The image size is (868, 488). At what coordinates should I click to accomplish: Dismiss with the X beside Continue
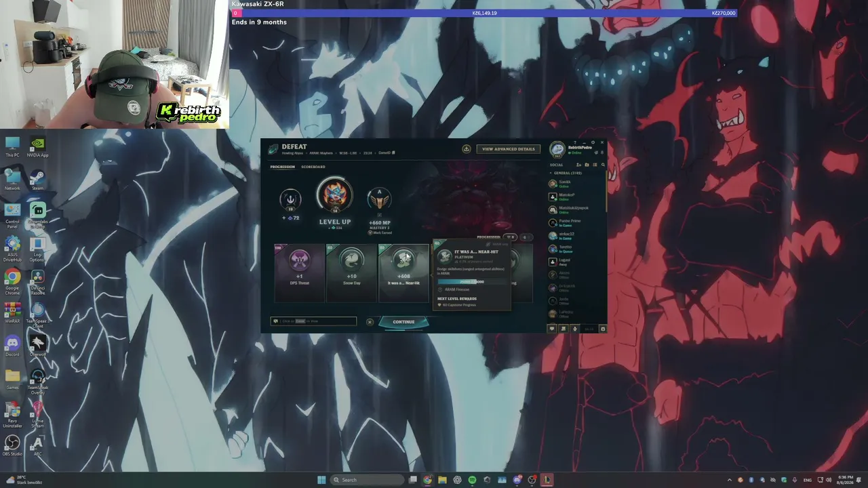(370, 322)
